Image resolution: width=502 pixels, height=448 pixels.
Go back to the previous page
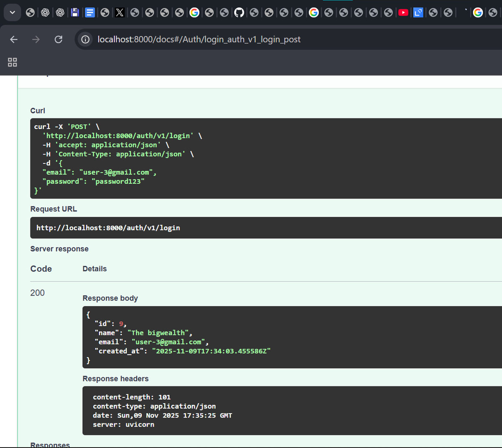(14, 39)
